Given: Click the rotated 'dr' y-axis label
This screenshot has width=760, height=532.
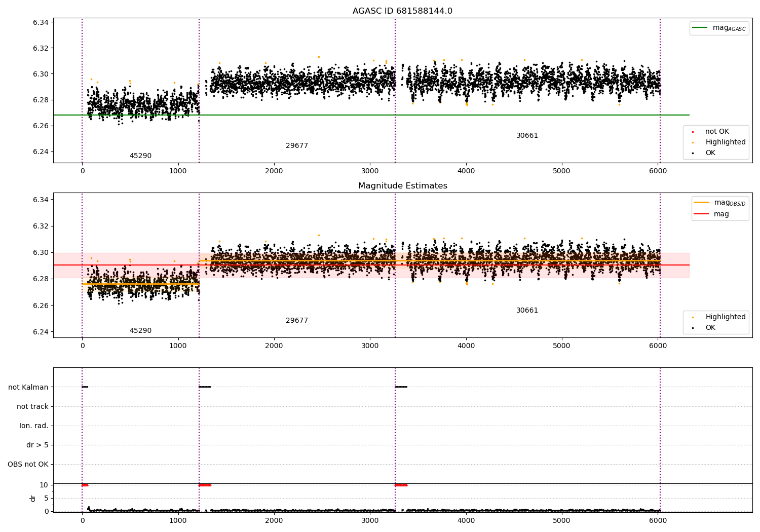Looking at the screenshot, I should tap(33, 498).
